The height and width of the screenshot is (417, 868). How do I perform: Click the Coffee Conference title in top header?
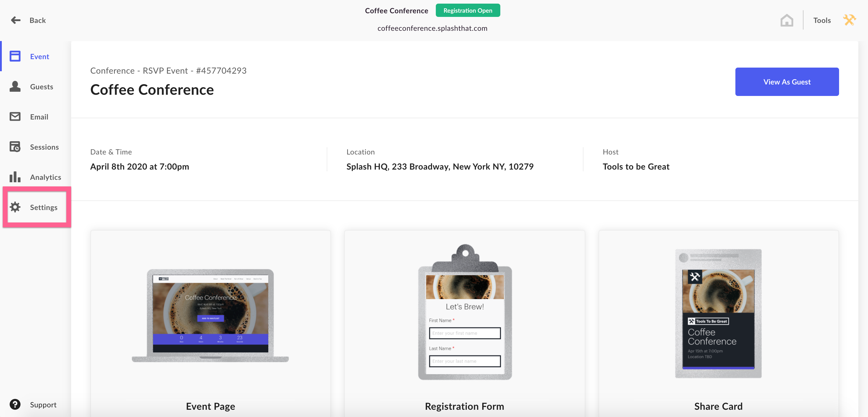point(396,11)
